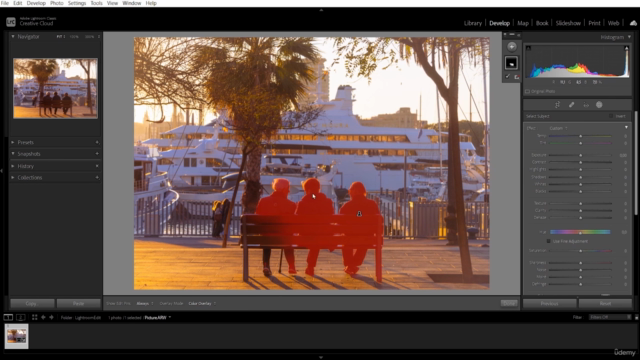Select the Red Eye Correction tool icon
Image resolution: width=640 pixels, height=360 pixels.
pyautogui.click(x=586, y=105)
